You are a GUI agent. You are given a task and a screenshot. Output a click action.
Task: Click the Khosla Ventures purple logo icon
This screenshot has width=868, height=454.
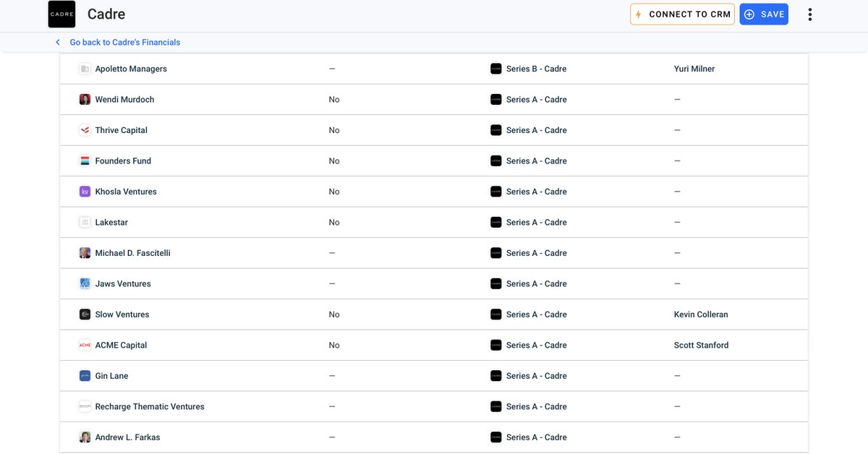click(x=85, y=192)
